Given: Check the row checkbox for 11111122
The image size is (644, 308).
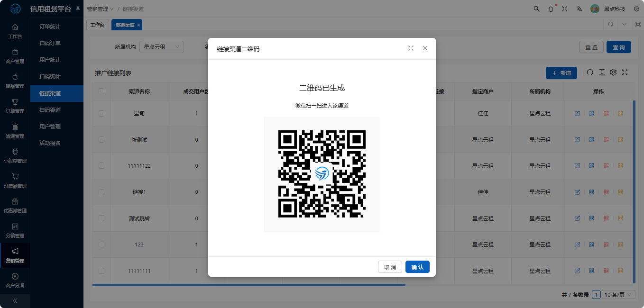Looking at the screenshot, I should point(101,165).
